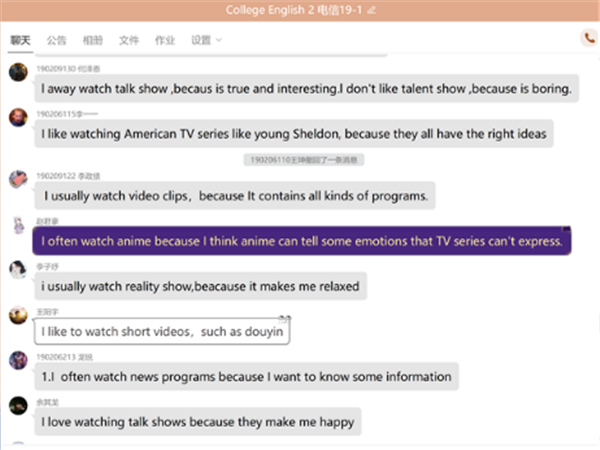The width and height of the screenshot is (600, 450).
Task: Go to the 文件 files tab
Action: 128,40
